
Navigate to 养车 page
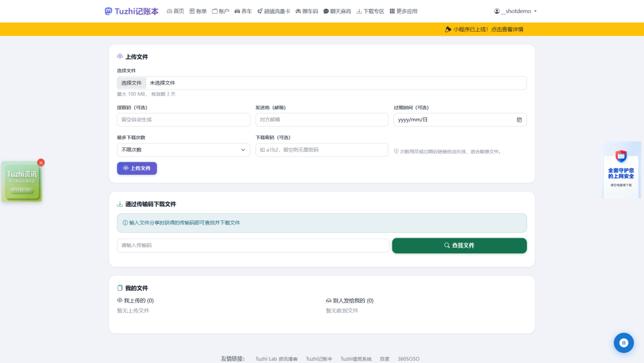pos(243,11)
